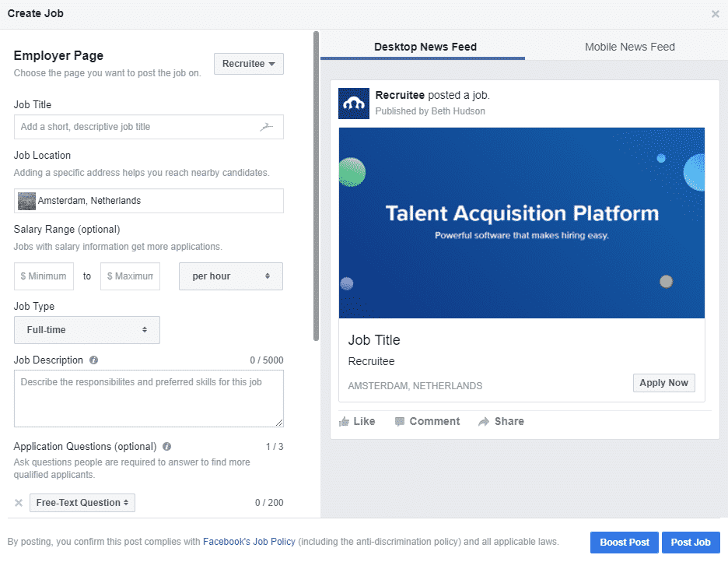Remove the Free-Text Question with X
Viewport: 728px width, 562px height.
[x=19, y=503]
